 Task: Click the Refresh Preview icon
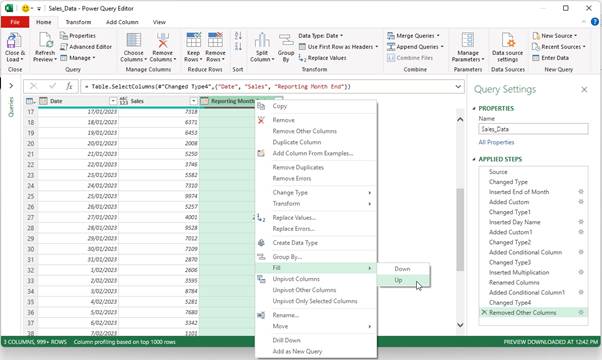point(45,41)
